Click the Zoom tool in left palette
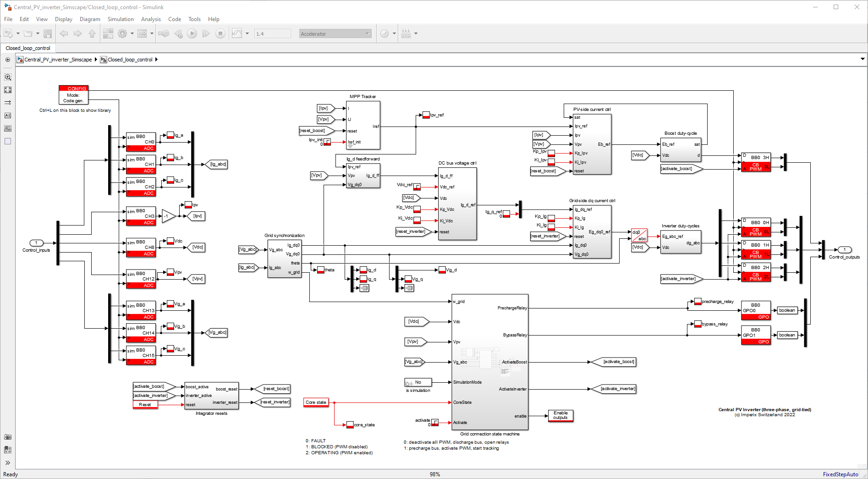Viewport: 868px width, 479px height. point(8,77)
